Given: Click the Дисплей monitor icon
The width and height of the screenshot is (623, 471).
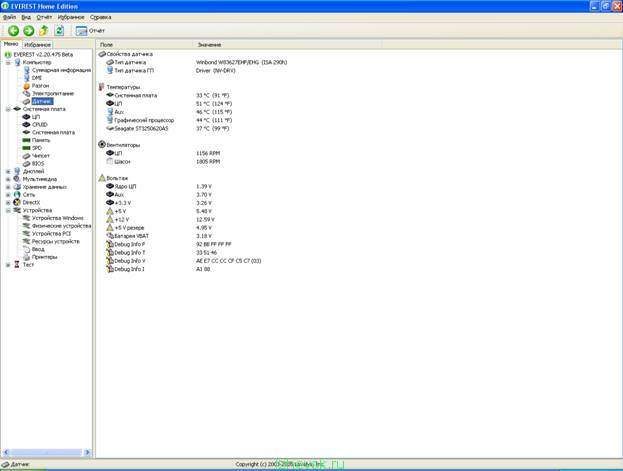Looking at the screenshot, I should click(17, 171).
